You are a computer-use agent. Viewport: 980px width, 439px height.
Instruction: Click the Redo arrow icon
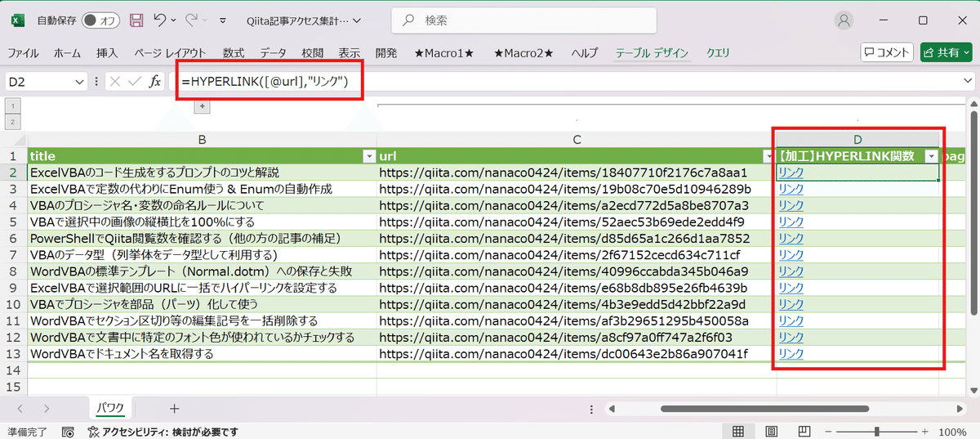(x=192, y=20)
